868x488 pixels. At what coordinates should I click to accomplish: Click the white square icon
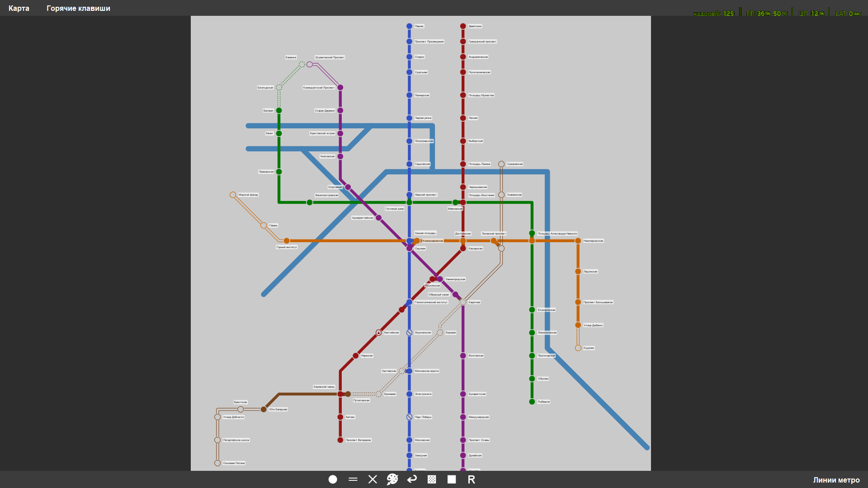(x=452, y=479)
